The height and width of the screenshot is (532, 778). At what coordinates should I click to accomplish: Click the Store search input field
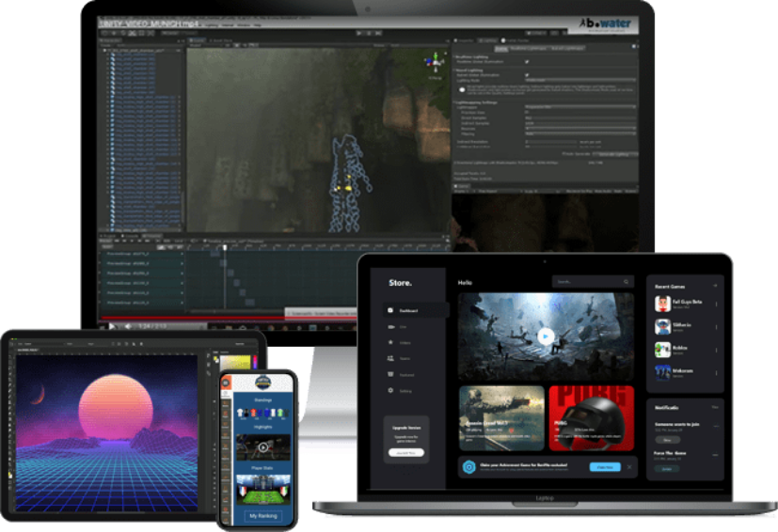(x=593, y=282)
